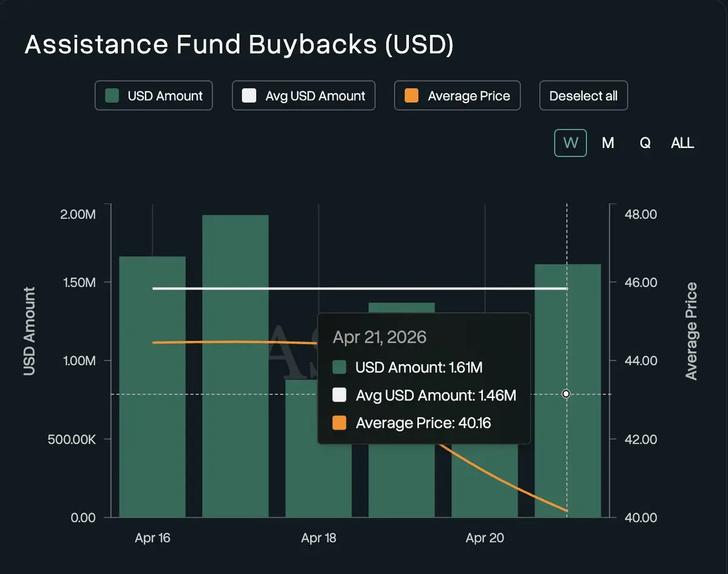Click the Apr 16 green bar
This screenshot has width=728, height=574.
tap(152, 388)
